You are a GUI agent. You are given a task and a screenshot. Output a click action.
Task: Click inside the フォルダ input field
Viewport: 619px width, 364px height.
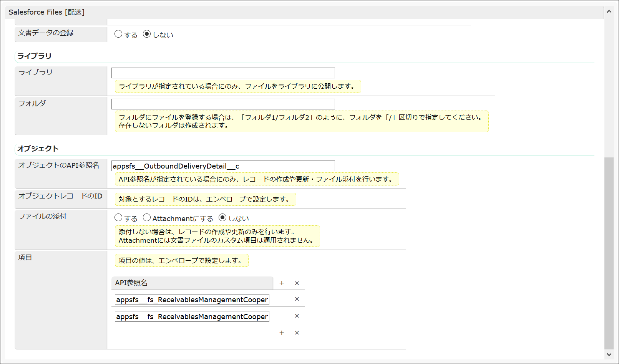click(x=222, y=104)
